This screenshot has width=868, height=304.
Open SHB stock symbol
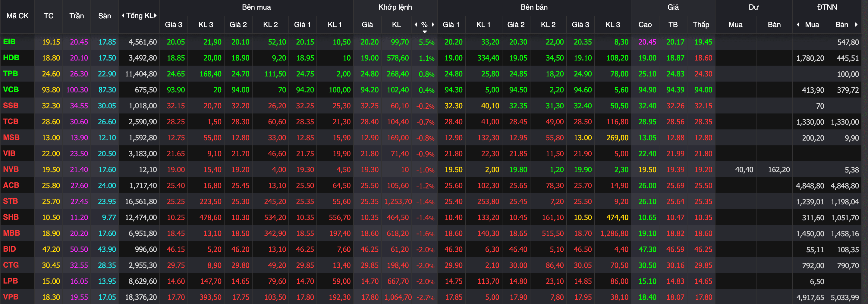(11, 217)
